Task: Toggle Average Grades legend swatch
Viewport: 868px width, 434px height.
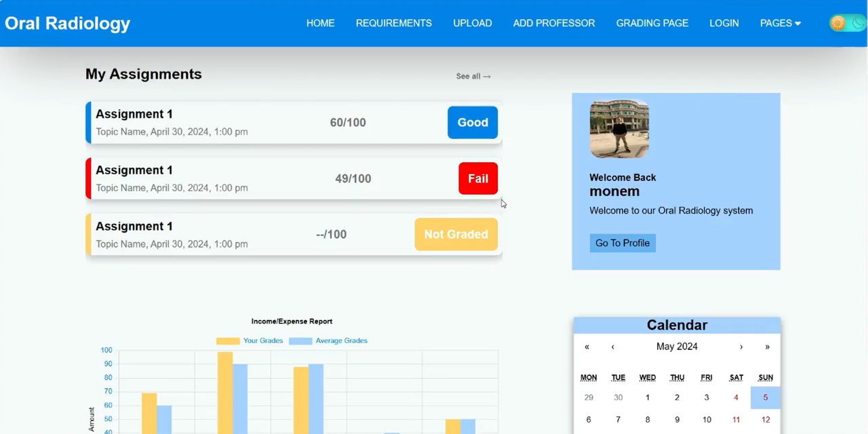Action: point(300,341)
